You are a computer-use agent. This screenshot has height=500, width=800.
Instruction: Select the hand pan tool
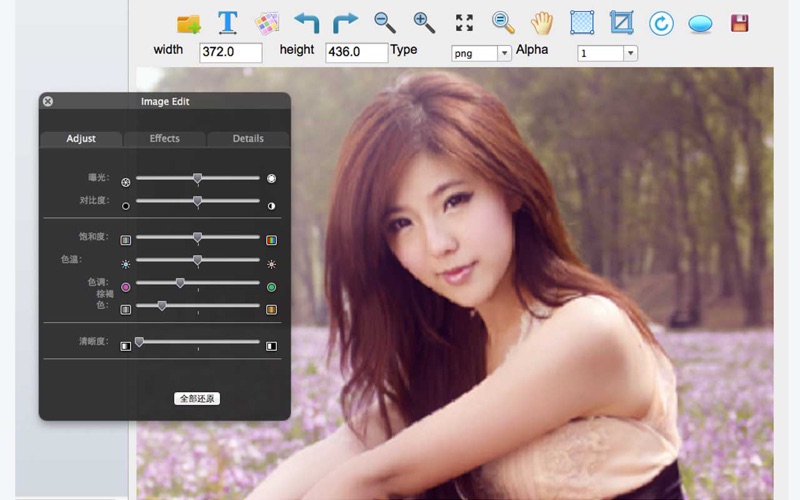[x=542, y=22]
